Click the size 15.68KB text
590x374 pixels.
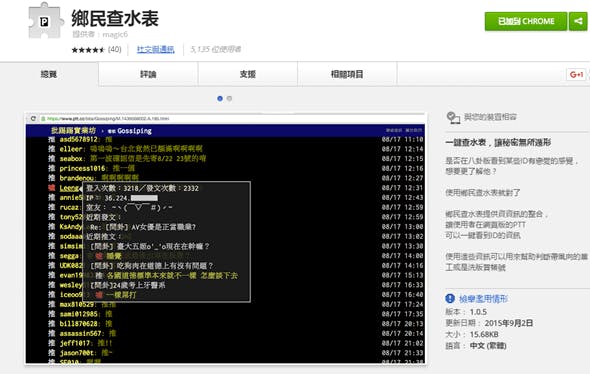click(484, 334)
